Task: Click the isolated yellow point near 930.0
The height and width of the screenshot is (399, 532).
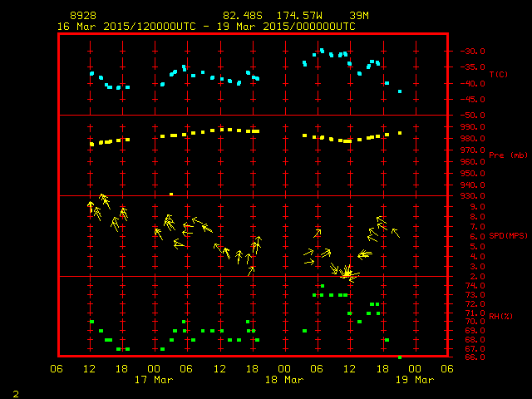Action: click(171, 194)
